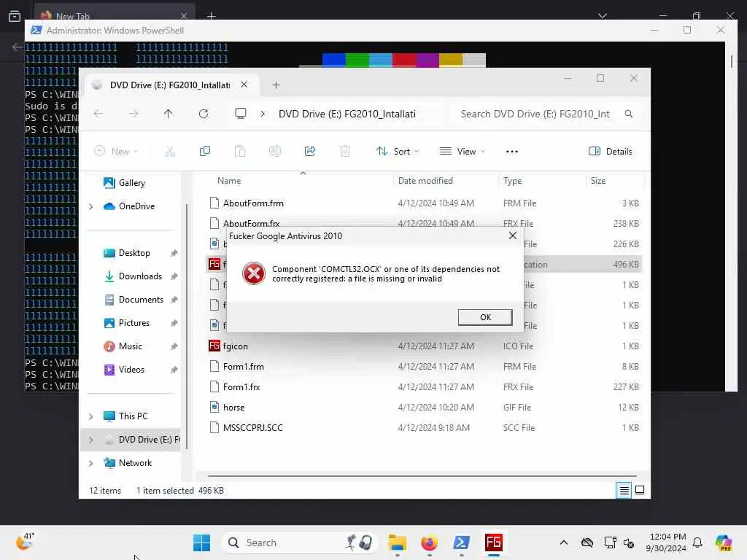The image size is (747, 560).
Task: Open Firefox from the taskbar
Action: [429, 542]
